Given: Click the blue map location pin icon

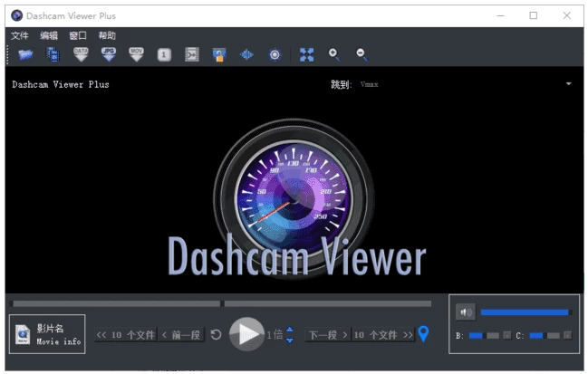Looking at the screenshot, I should pos(423,335).
